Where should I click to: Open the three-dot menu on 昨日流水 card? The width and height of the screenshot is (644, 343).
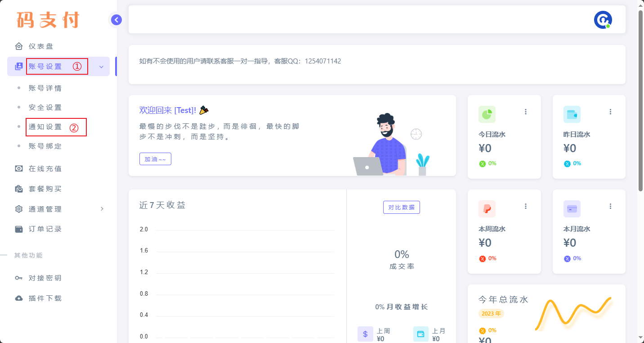[x=610, y=112]
